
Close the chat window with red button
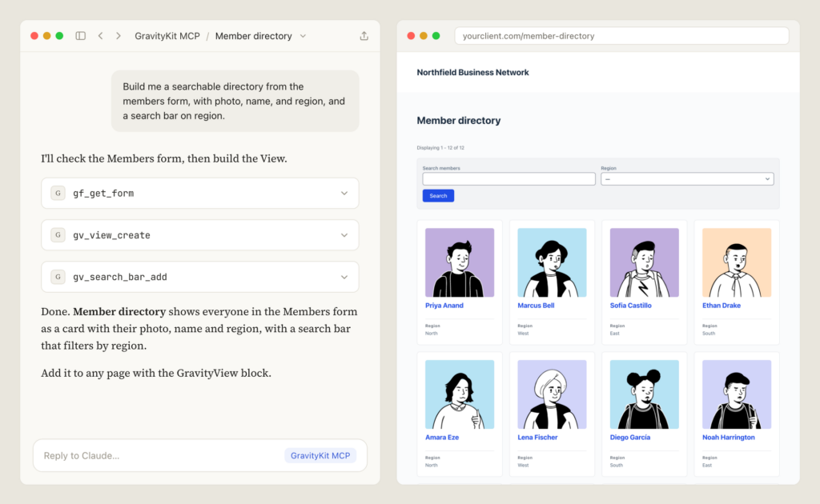[34, 36]
